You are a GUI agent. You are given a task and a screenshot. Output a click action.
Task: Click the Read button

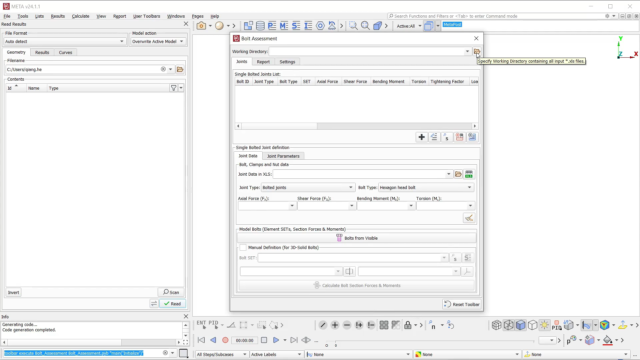pyautogui.click(x=172, y=304)
